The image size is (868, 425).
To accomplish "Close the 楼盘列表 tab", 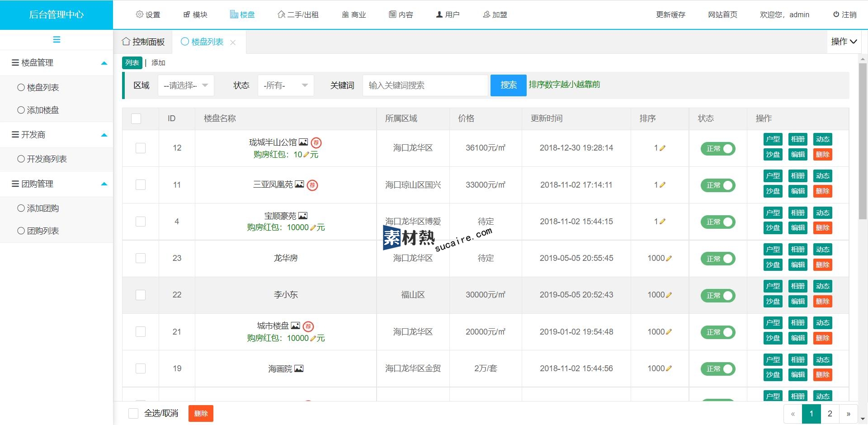I will click(233, 42).
